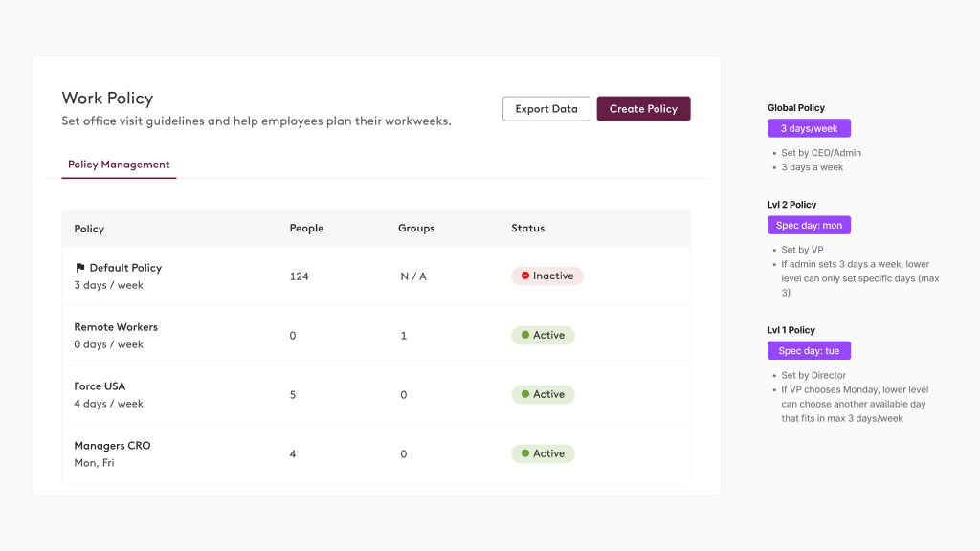
Task: Select the purple Spec day: mon tag
Action: tap(809, 225)
